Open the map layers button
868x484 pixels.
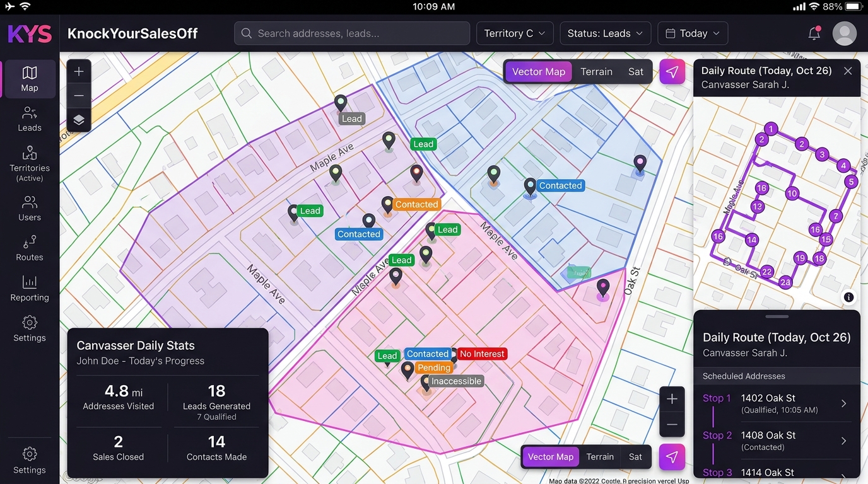point(79,120)
